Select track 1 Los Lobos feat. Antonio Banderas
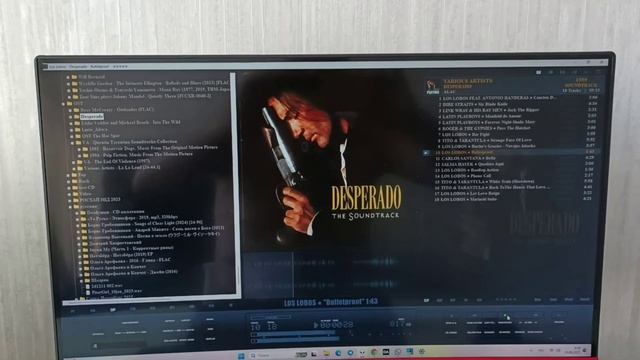 [518, 98]
